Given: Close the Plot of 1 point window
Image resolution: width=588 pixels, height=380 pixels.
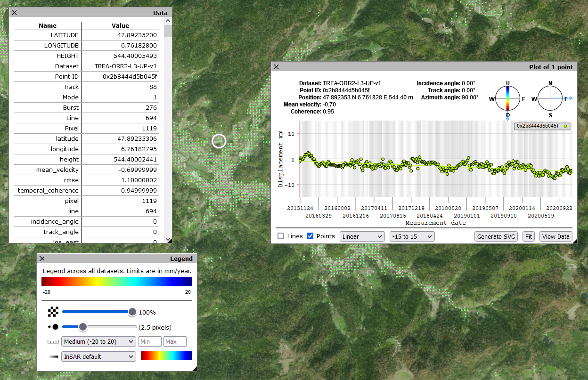Looking at the screenshot, I should pyautogui.click(x=277, y=67).
